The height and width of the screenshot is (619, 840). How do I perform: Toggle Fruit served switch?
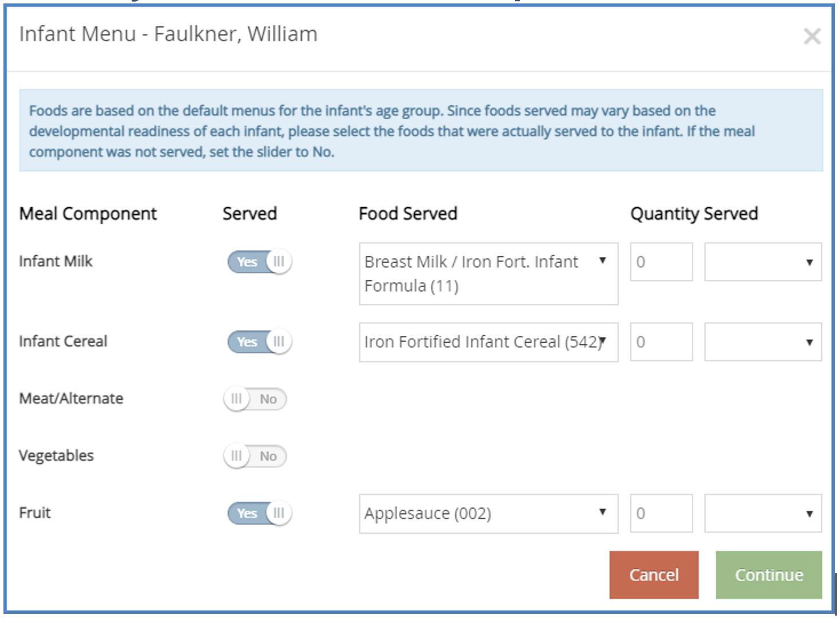click(x=260, y=513)
